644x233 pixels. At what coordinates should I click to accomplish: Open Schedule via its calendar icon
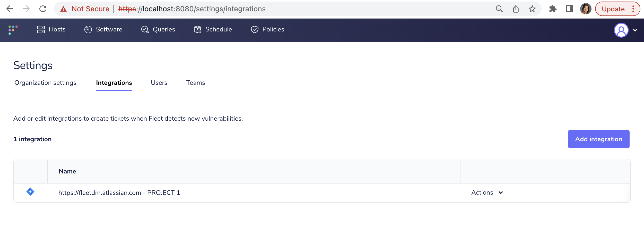197,29
